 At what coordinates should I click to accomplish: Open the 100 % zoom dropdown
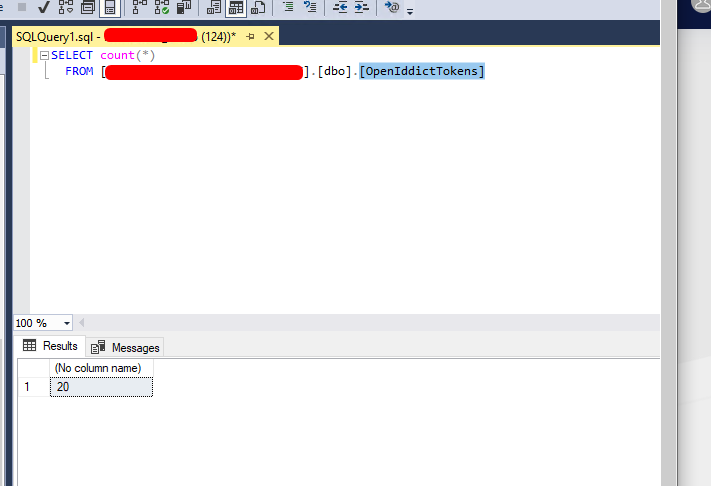click(x=67, y=323)
